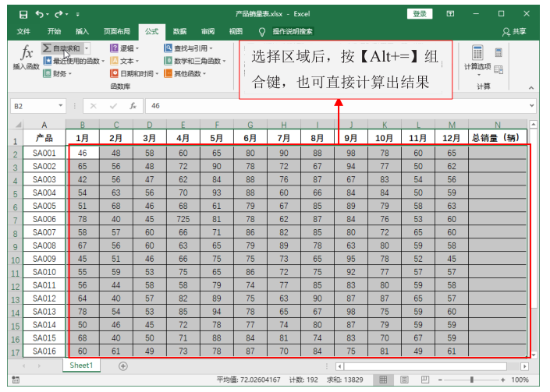Switch to the 开始 ribbon tab
This screenshot has width=550, height=392.
click(54, 31)
